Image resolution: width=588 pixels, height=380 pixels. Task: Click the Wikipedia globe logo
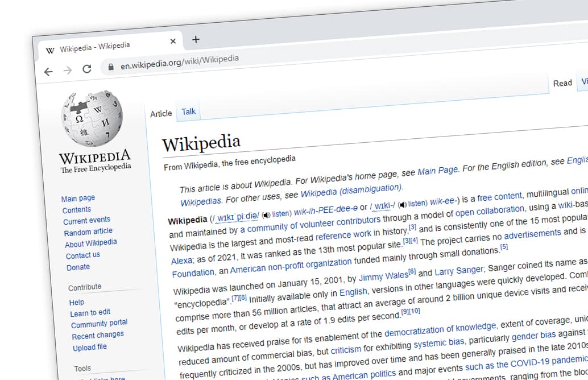pos(92,118)
